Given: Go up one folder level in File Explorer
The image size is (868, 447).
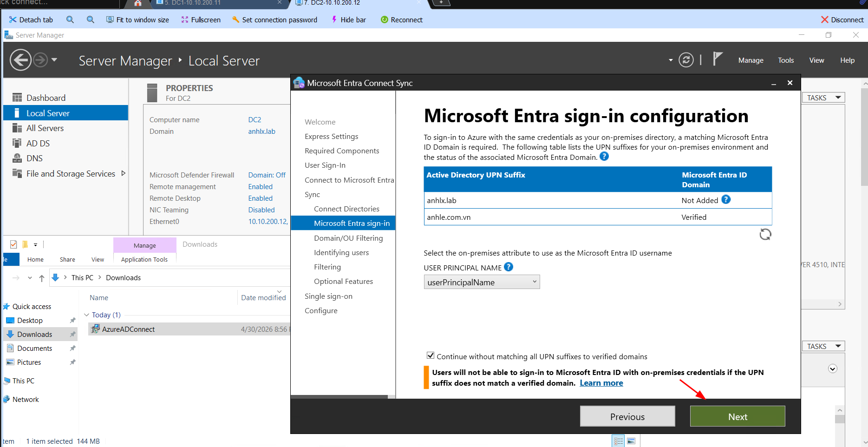Looking at the screenshot, I should pyautogui.click(x=42, y=278).
